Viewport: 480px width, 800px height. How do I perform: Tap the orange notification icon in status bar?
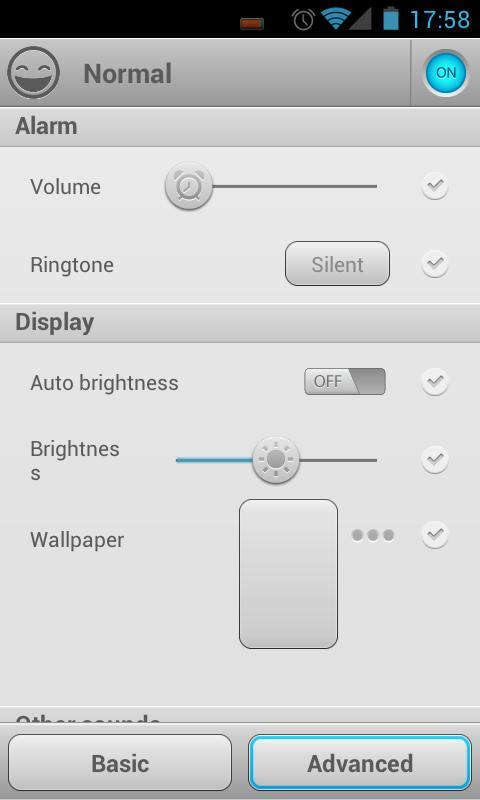coord(252,23)
